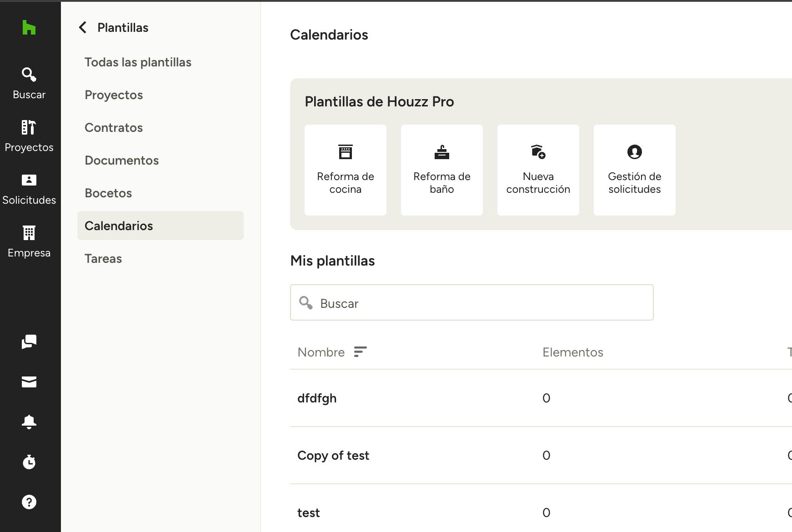792x532 pixels.
Task: Click the Houzz logo icon
Action: 29,27
